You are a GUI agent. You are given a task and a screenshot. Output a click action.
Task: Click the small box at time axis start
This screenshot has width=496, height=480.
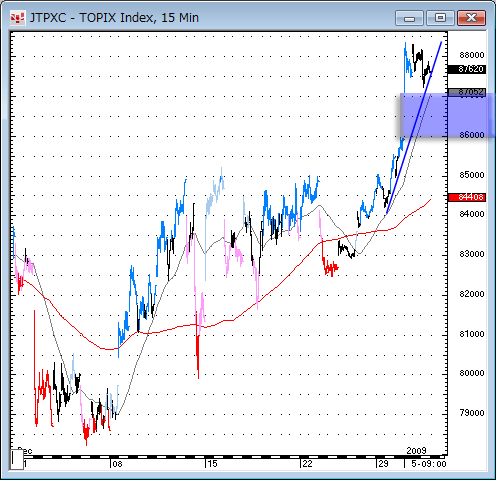17,459
